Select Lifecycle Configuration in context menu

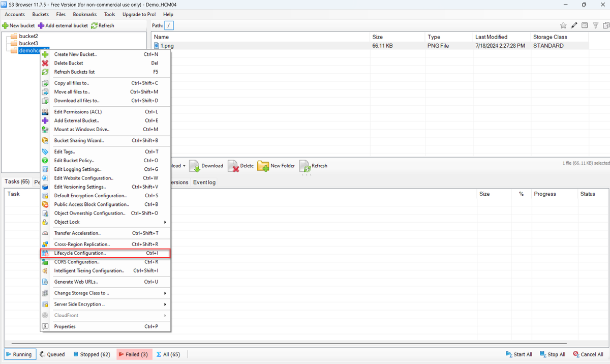click(x=80, y=253)
